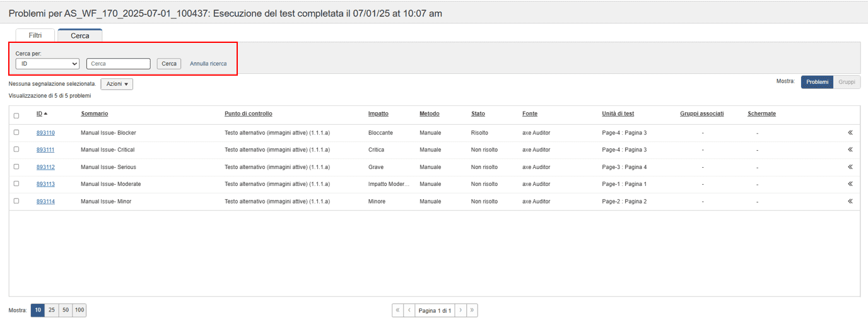Switch to the Filtri tab
868x326 pixels.
pos(35,35)
